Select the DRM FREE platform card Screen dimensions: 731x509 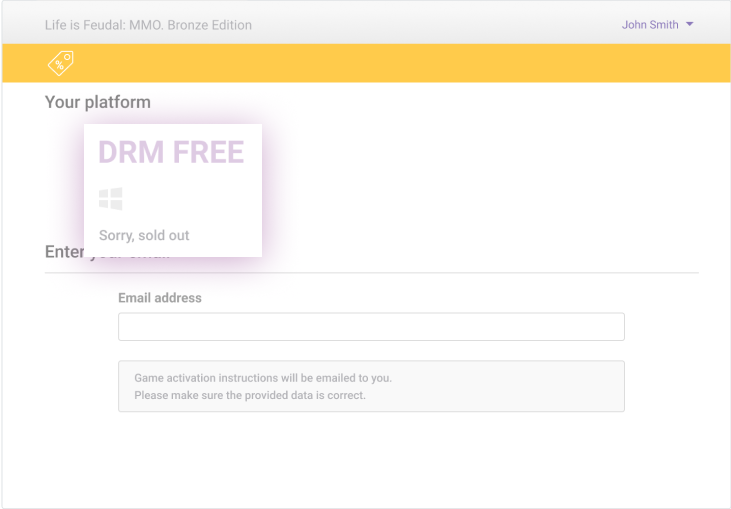[173, 190]
